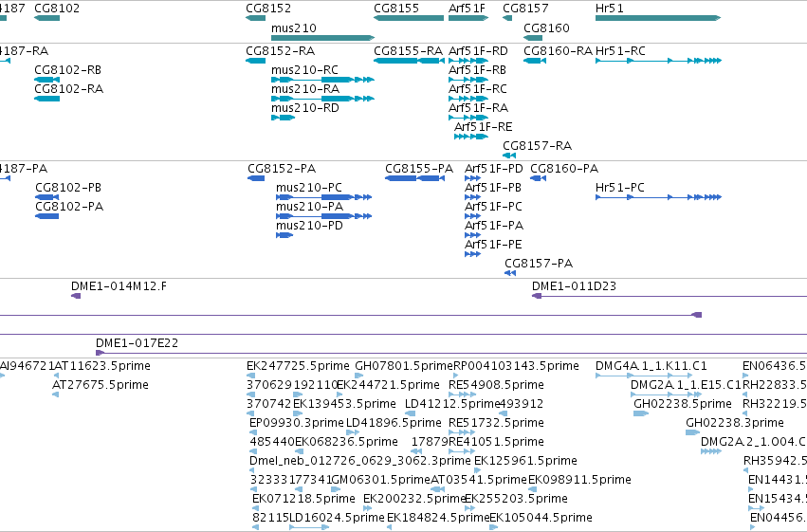Click the CG8160 gene label

546,28
